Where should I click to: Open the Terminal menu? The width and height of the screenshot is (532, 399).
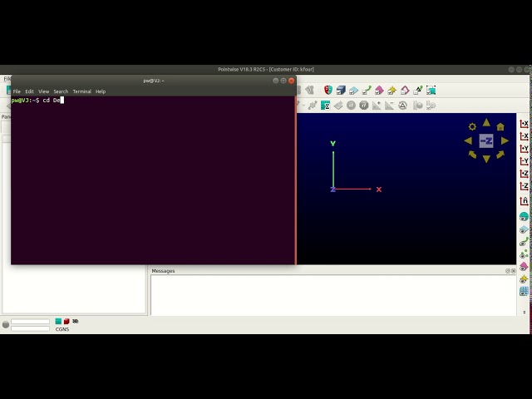tap(82, 91)
